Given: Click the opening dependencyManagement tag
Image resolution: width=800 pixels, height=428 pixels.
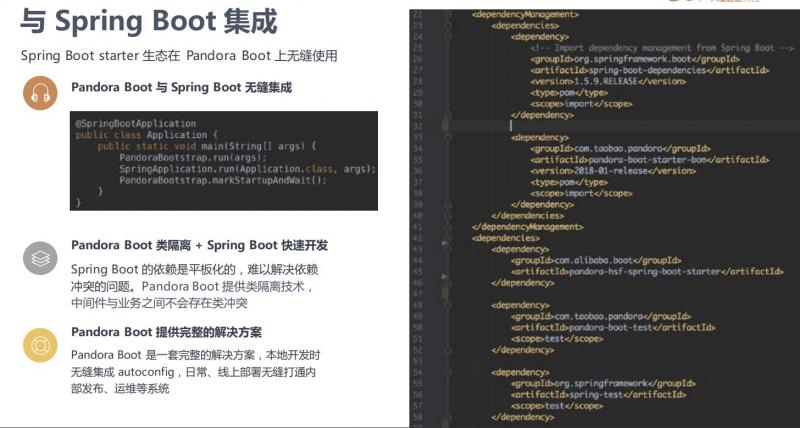Looking at the screenshot, I should click(x=526, y=15).
